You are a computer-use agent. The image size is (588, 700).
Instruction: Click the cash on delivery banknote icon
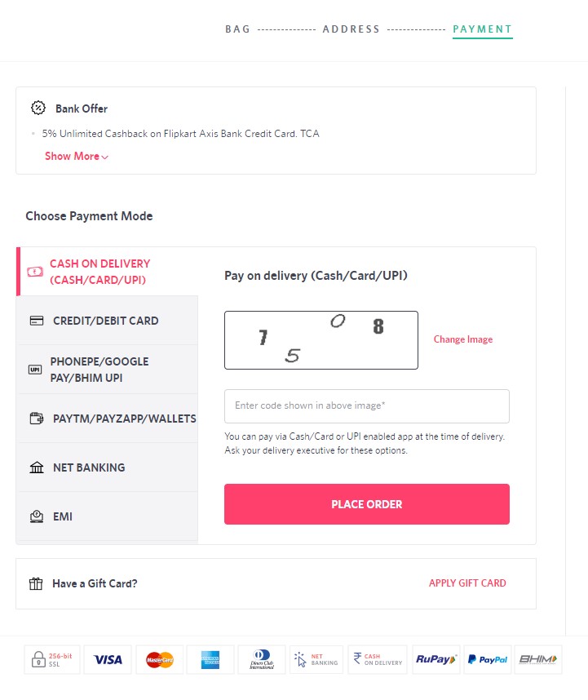(35, 272)
